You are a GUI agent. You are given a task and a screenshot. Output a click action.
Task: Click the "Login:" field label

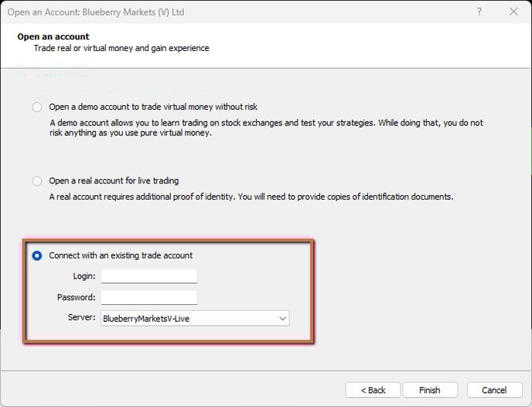tap(83, 276)
